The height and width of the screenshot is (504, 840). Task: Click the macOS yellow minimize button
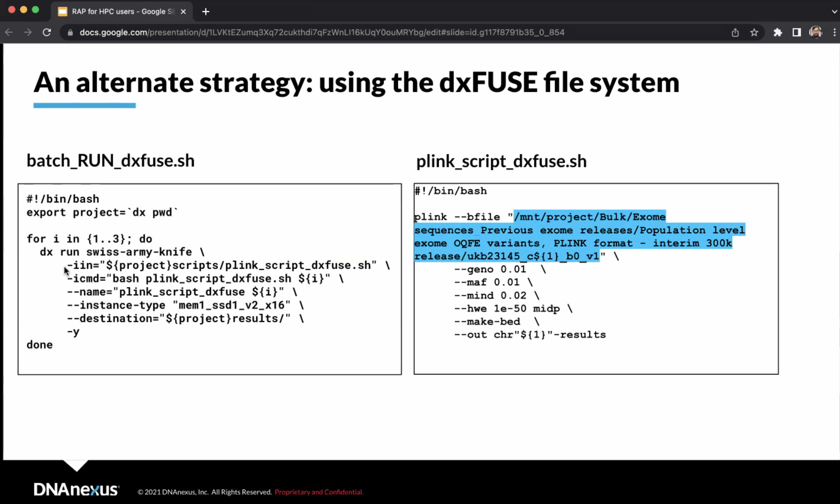[23, 10]
